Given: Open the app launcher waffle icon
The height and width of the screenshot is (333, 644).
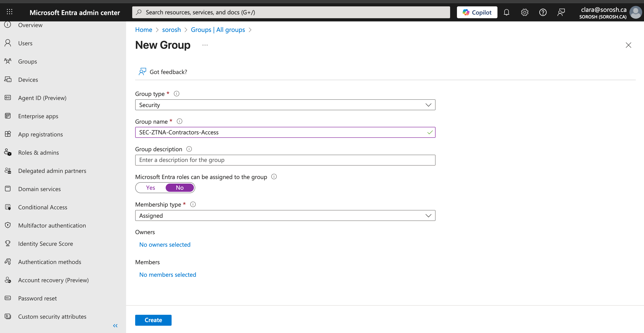Looking at the screenshot, I should (x=10, y=12).
